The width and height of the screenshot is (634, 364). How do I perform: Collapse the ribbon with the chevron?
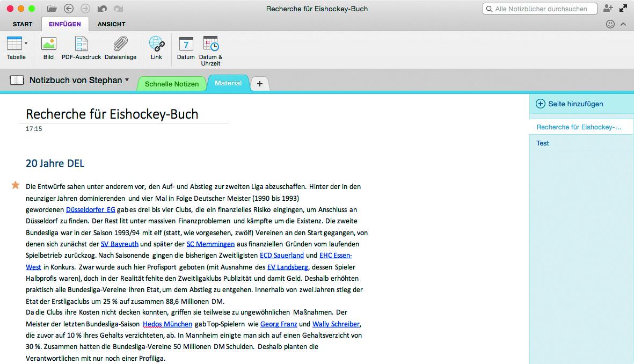click(623, 24)
